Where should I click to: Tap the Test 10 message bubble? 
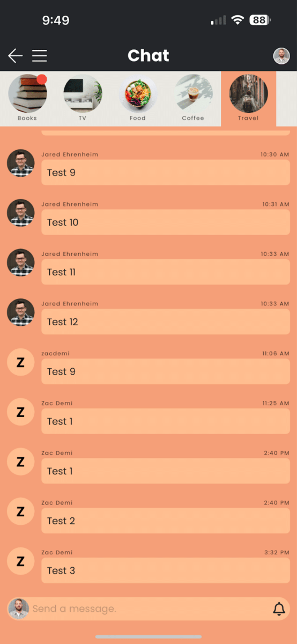point(166,222)
